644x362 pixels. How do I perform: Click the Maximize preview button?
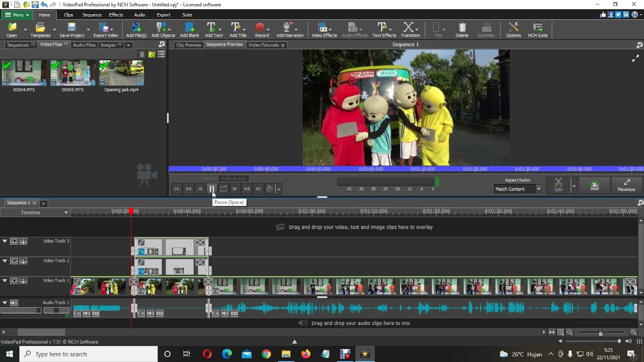coord(626,186)
